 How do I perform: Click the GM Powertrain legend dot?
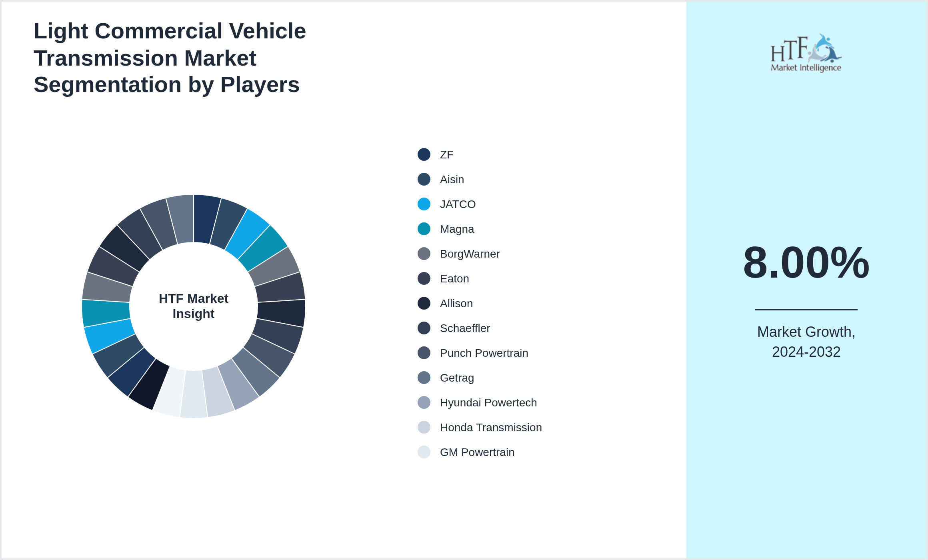[424, 452]
